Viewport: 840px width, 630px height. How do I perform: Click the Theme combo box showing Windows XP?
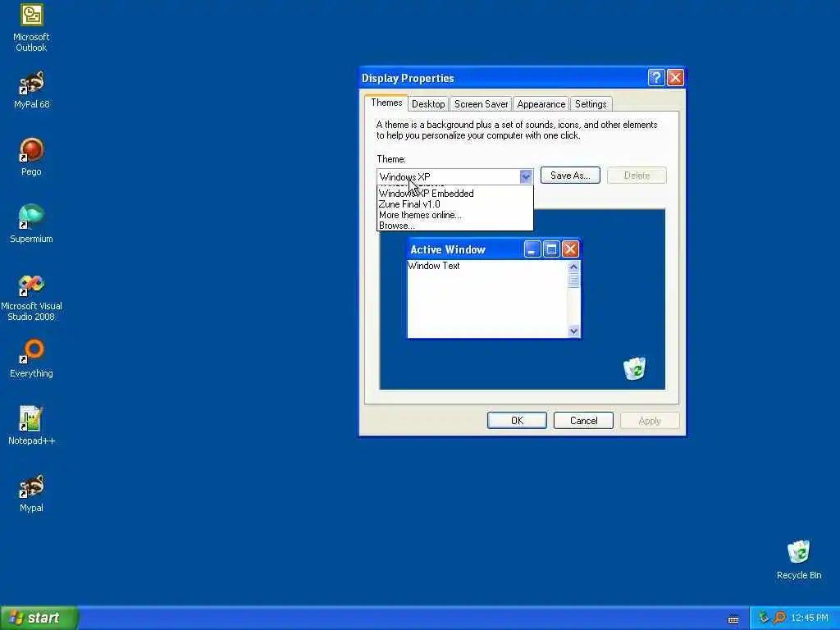tap(454, 176)
